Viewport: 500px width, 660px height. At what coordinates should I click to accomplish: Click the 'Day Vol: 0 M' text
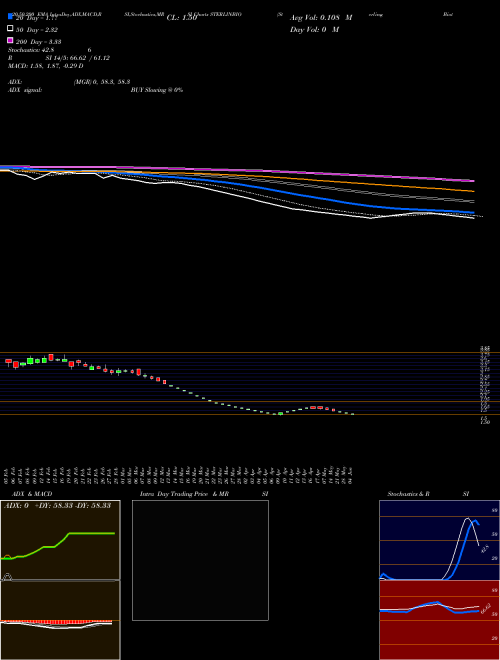point(314,29)
